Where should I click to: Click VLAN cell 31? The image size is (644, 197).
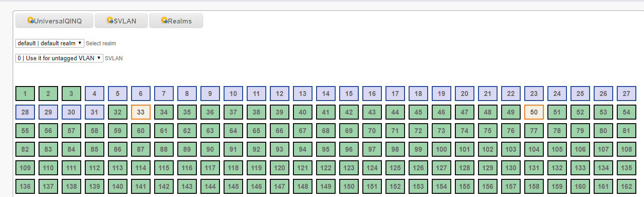click(94, 112)
